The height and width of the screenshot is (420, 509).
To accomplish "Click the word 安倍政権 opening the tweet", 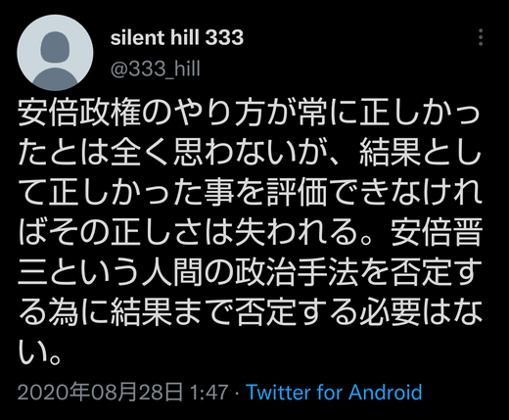I will 79,114.
